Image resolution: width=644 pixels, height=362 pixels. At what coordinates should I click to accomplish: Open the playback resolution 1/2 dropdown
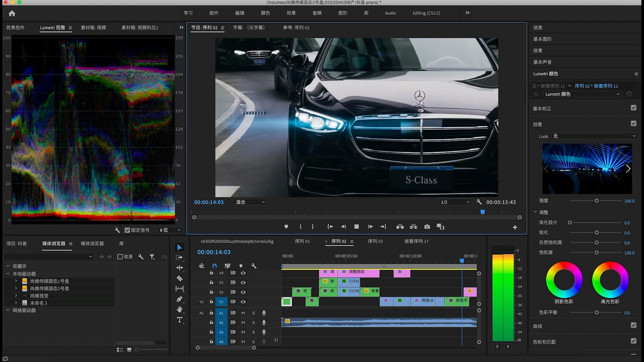pyautogui.click(x=455, y=202)
